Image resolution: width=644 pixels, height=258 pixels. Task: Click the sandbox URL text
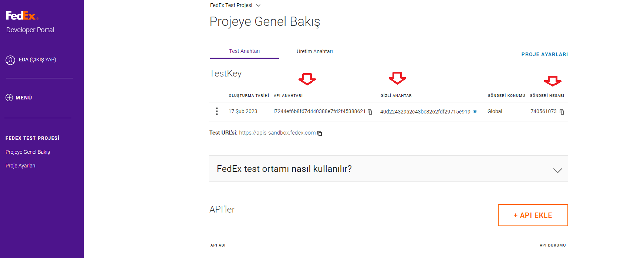click(x=277, y=133)
